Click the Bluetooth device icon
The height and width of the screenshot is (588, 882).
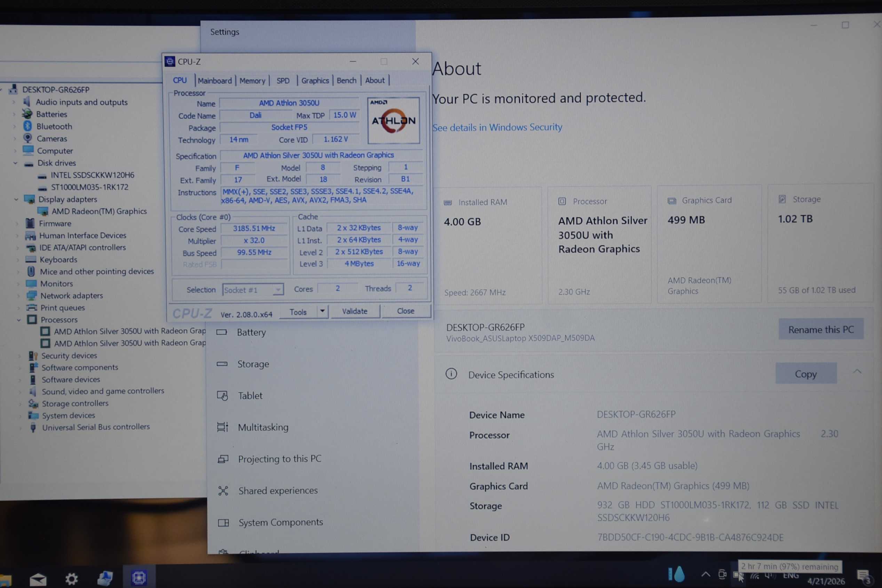[27, 126]
